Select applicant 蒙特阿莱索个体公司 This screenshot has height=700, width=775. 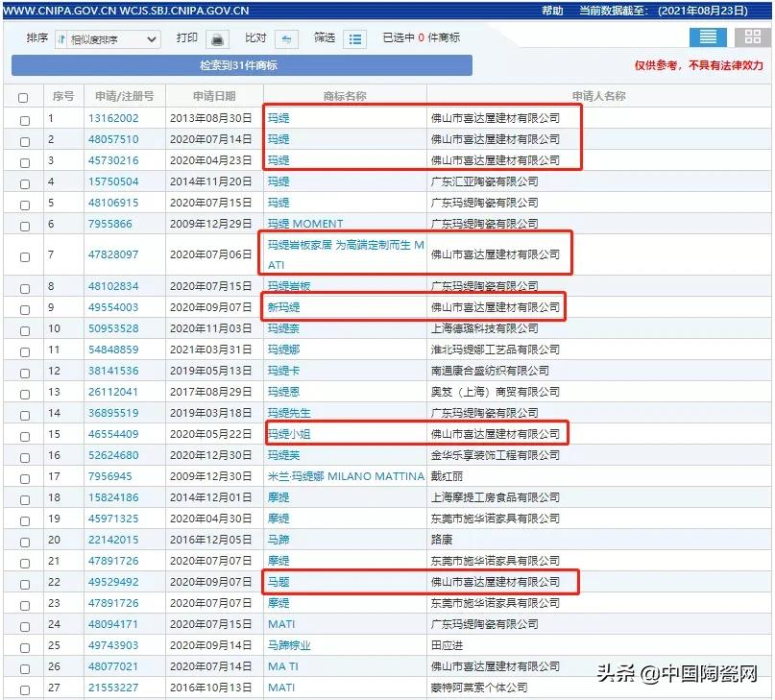click(x=479, y=688)
